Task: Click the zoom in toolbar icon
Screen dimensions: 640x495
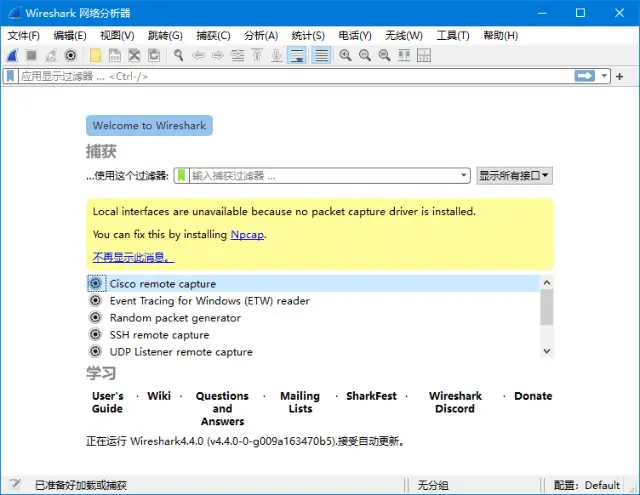Action: pos(346,56)
